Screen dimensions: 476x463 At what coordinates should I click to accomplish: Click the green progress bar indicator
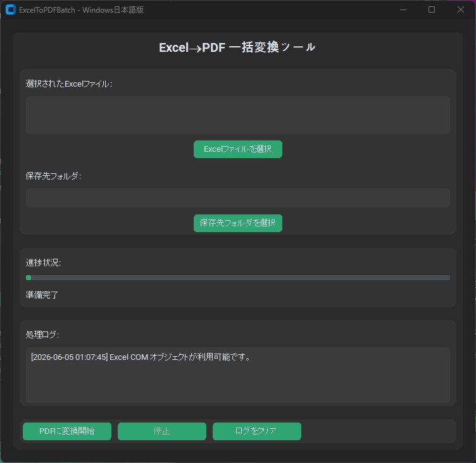(x=28, y=278)
